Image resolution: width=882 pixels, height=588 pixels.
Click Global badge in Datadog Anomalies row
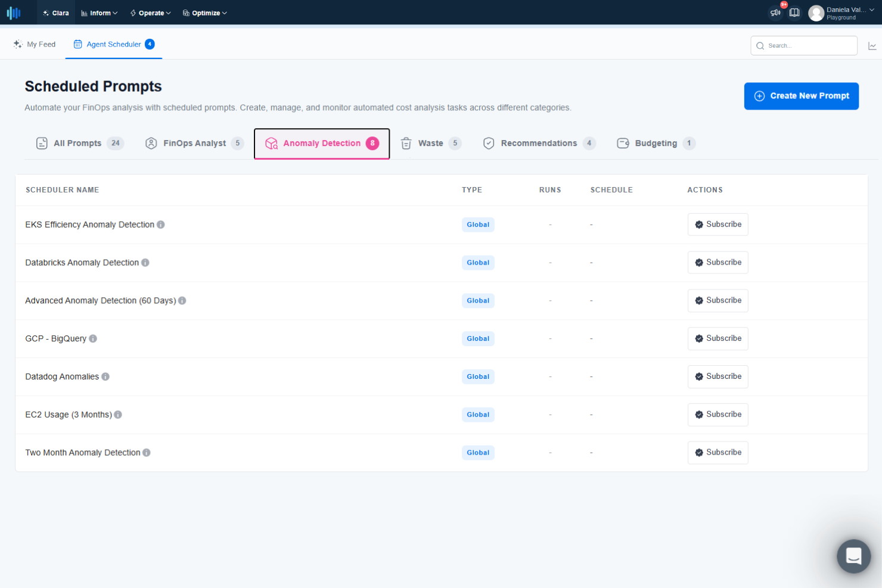click(x=478, y=377)
